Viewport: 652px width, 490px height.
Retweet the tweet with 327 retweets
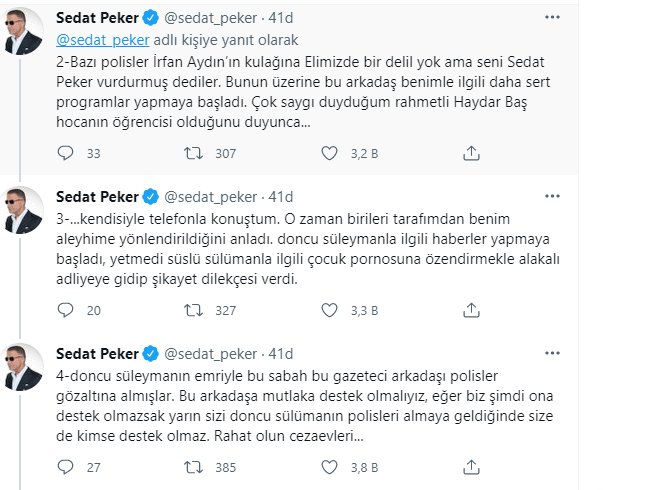pos(193,310)
